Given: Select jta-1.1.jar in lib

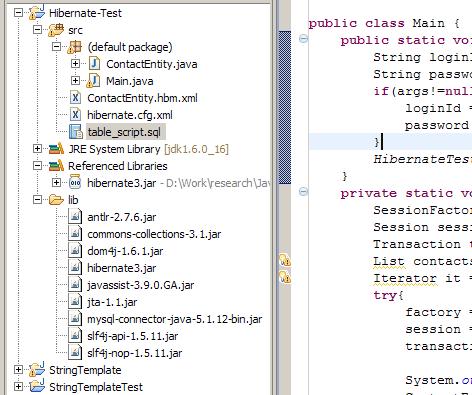Looking at the screenshot, I should pos(112,302).
